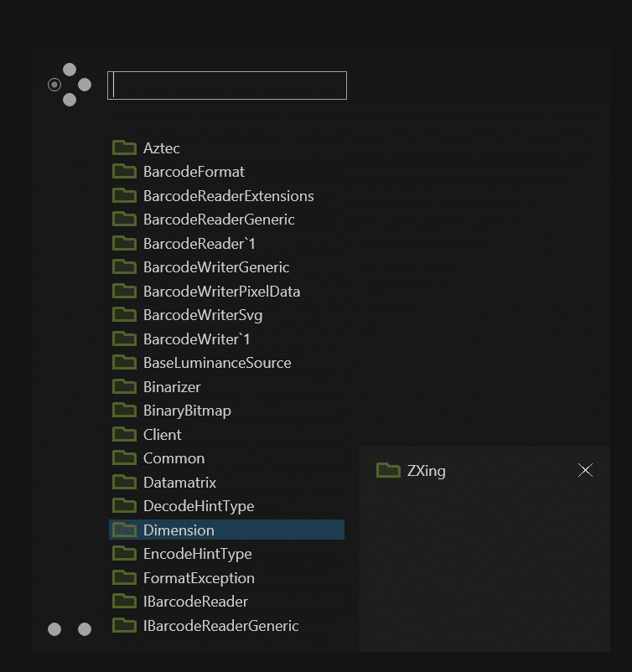
Task: Click the Binarizer folder icon
Action: click(x=124, y=386)
